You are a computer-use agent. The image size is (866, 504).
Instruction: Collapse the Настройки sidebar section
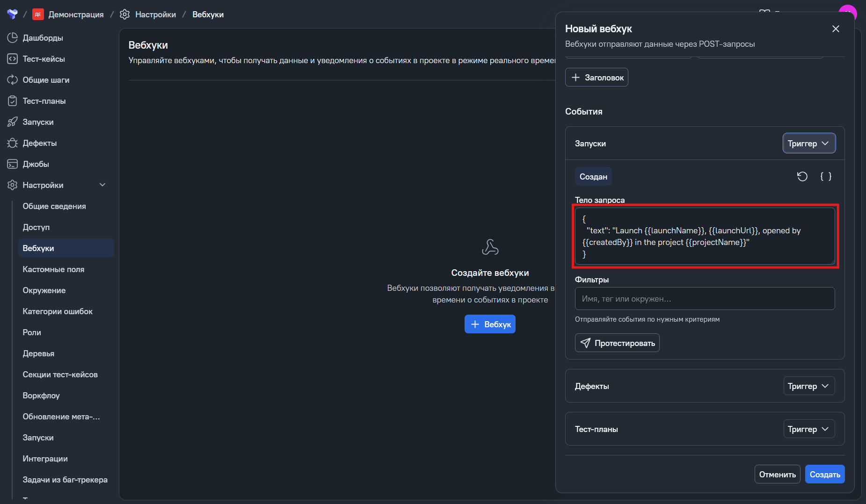[x=102, y=185]
